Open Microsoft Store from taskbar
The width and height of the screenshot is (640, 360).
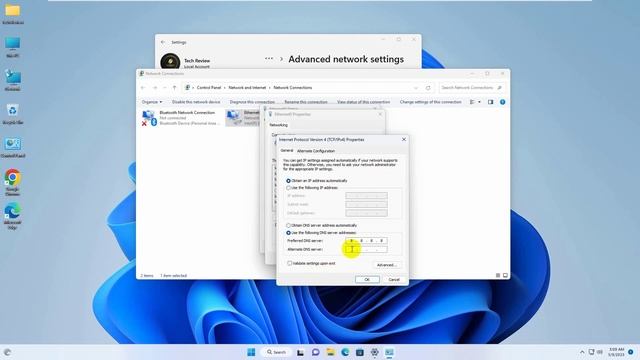tap(360, 352)
